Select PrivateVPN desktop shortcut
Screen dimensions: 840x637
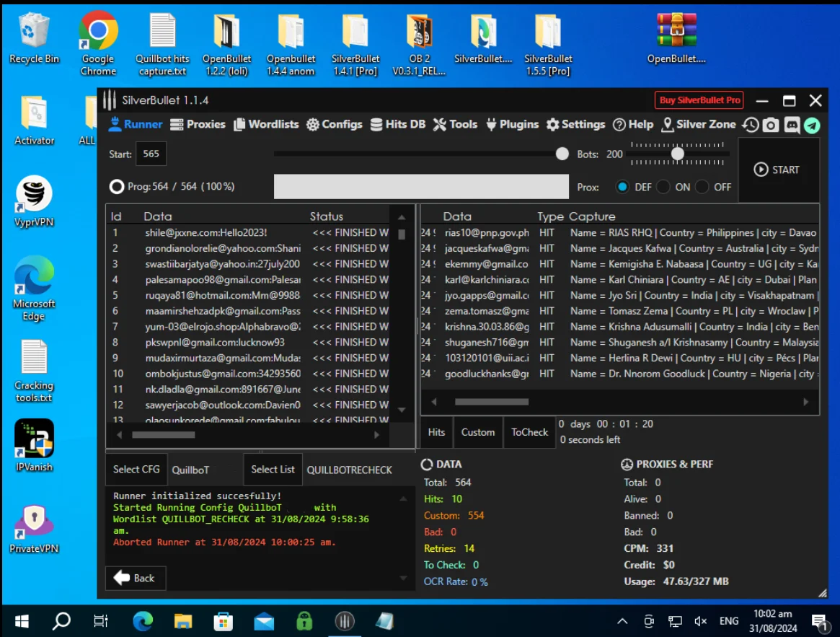pyautogui.click(x=34, y=529)
